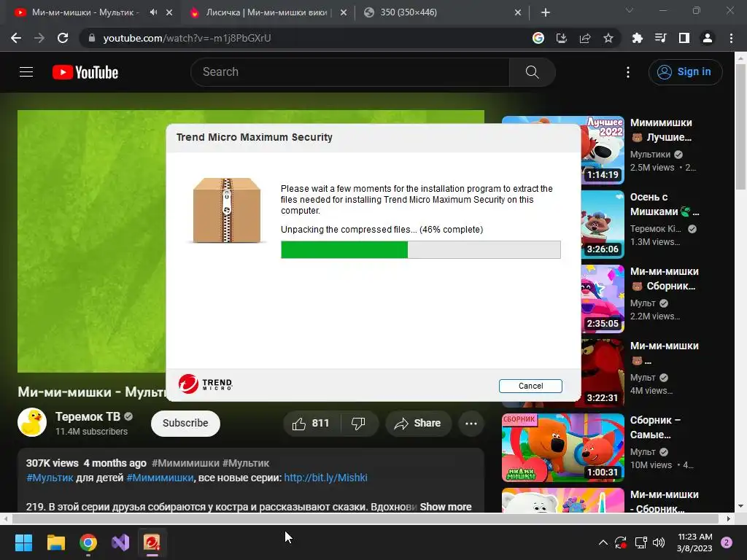
Task: Open more actions ellipsis under video
Action: 471,424
